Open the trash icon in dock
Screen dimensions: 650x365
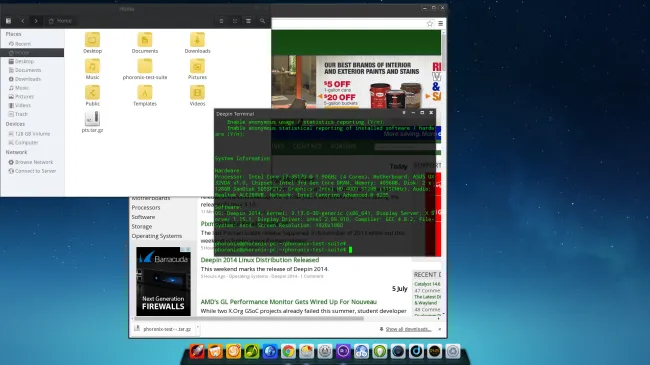coord(453,351)
